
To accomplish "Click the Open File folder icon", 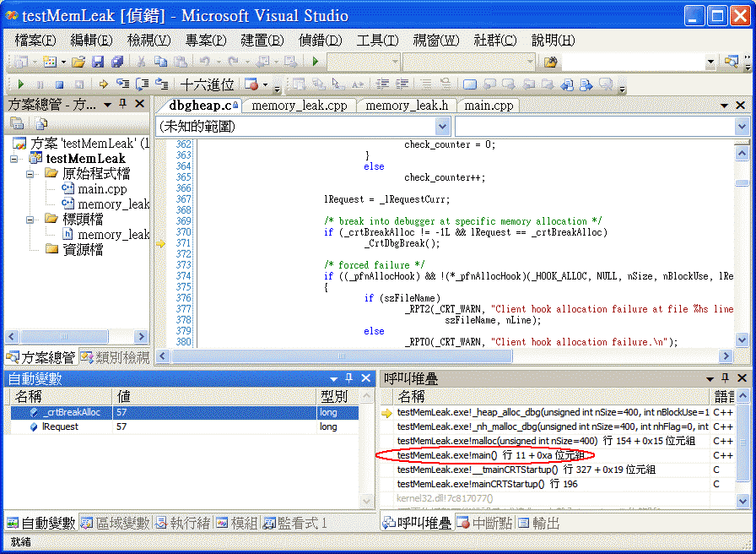I will 78,62.
